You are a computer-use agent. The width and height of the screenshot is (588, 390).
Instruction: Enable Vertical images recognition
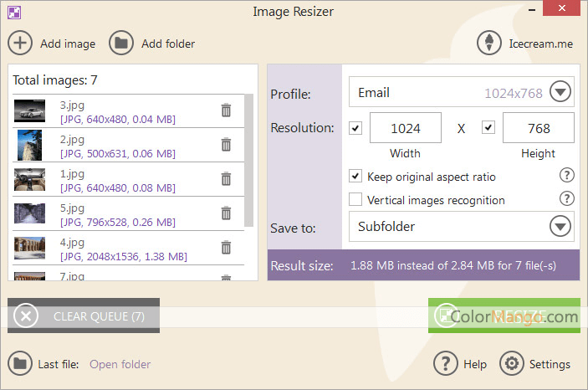(355, 200)
